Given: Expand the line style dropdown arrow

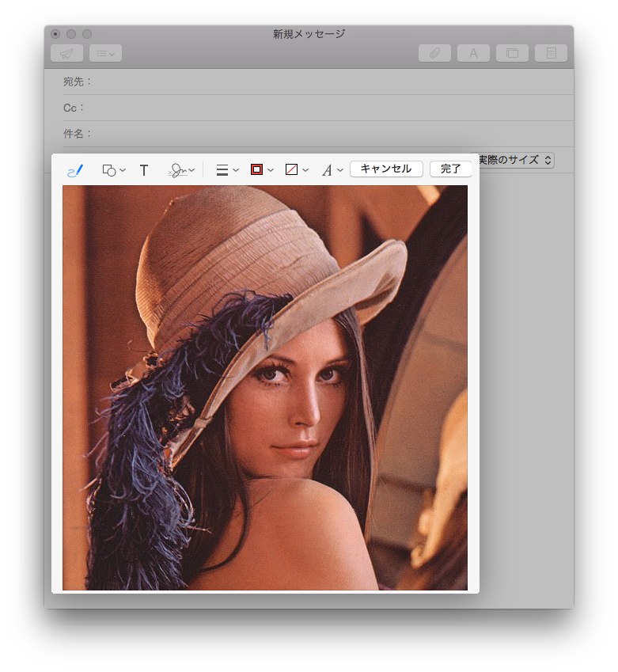Looking at the screenshot, I should [236, 170].
